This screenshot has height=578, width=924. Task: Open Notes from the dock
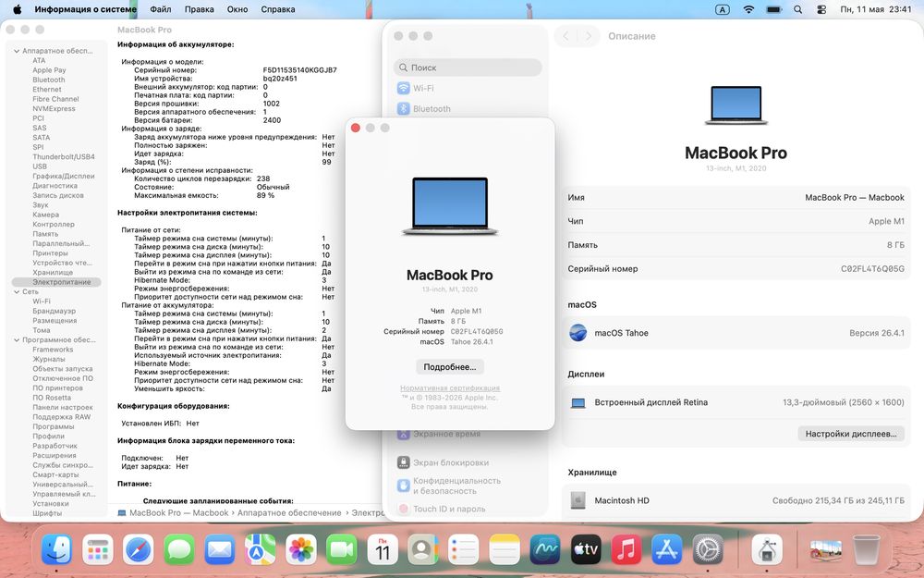504,549
